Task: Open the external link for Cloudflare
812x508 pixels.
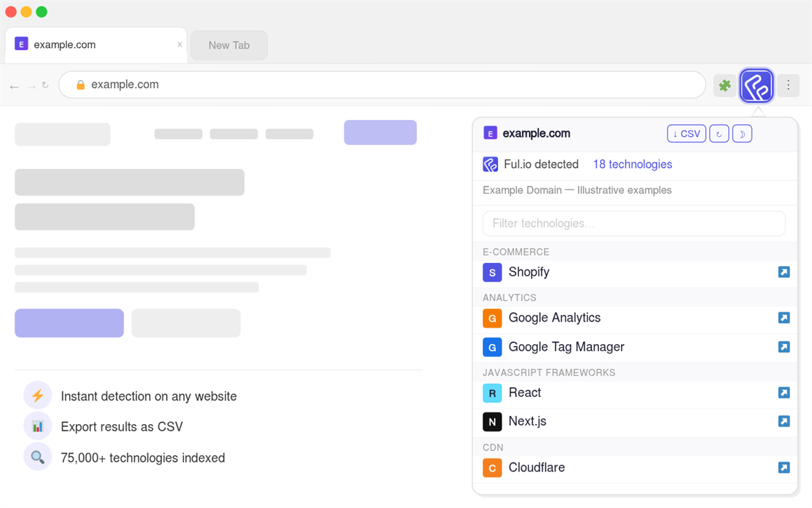Action: pos(784,467)
